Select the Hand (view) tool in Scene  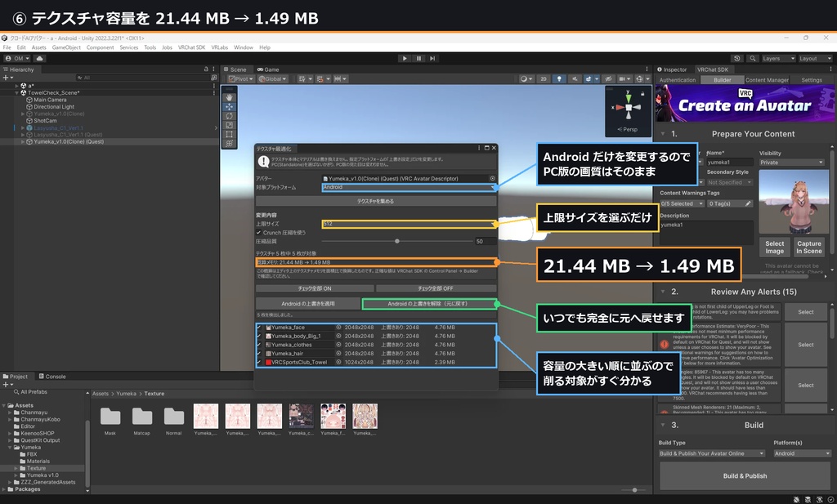[x=229, y=97]
